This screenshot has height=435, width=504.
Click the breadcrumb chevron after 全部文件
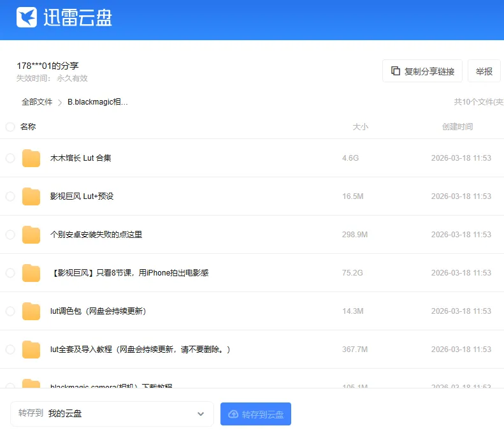[60, 102]
